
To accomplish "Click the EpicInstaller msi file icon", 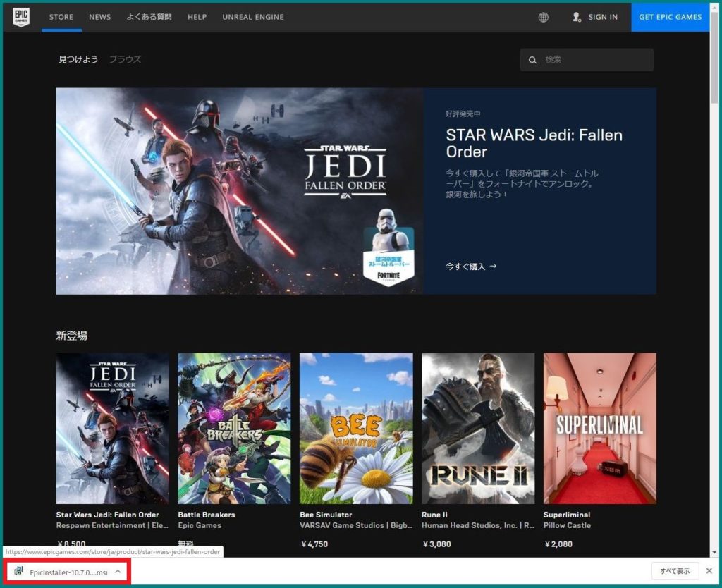I will click(18, 571).
